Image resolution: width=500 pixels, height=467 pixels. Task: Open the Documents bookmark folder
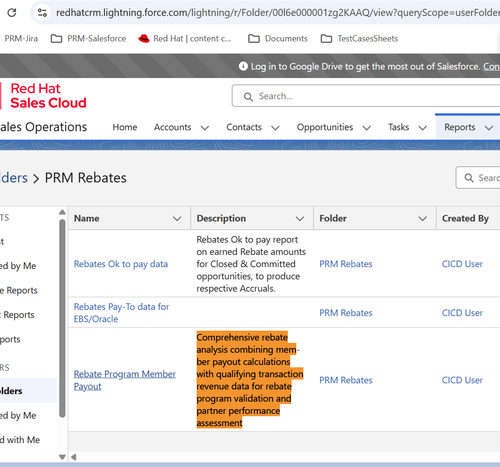[278, 39]
